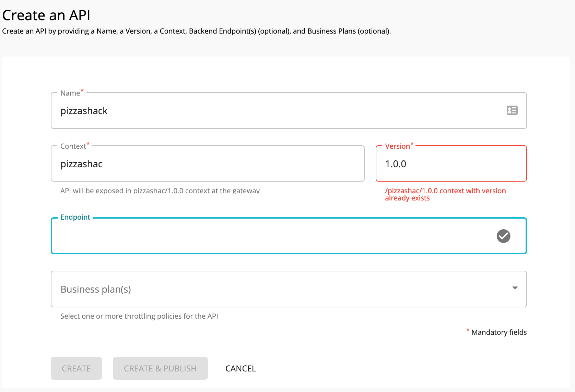Click the Context field label
This screenshot has height=392, width=575.
[75, 146]
